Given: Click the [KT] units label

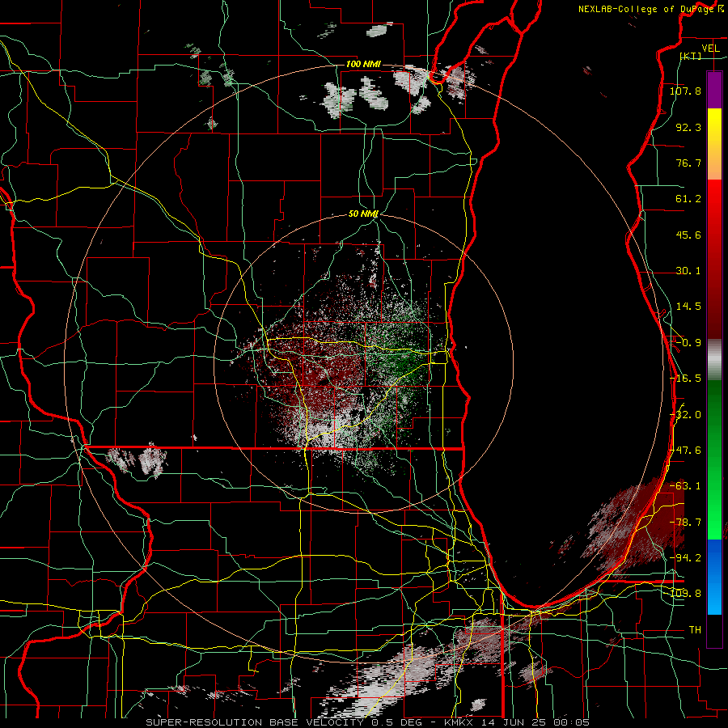Looking at the screenshot, I should click(x=691, y=56).
